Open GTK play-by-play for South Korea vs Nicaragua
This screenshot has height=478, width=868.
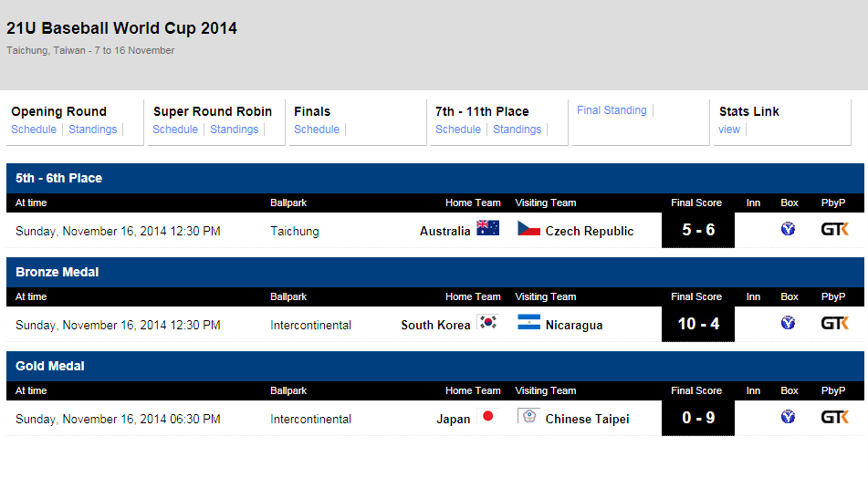(834, 323)
